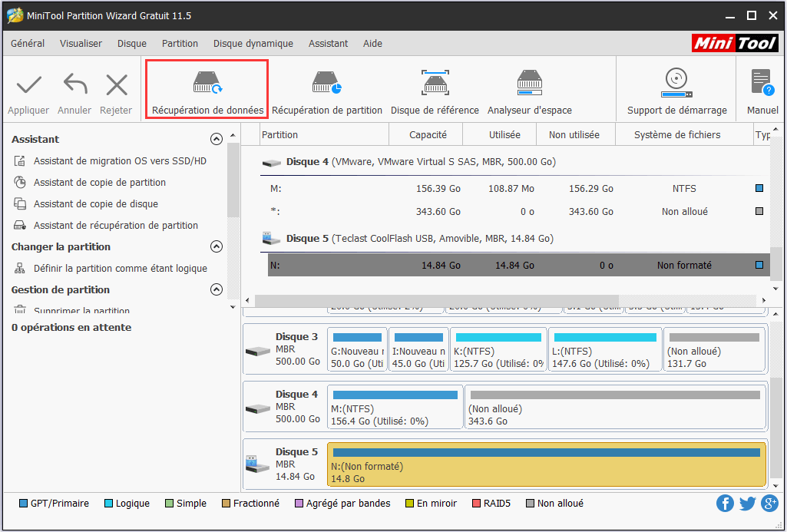The width and height of the screenshot is (787, 532).
Task: Click the Disque 4 header row text
Action: (421, 162)
